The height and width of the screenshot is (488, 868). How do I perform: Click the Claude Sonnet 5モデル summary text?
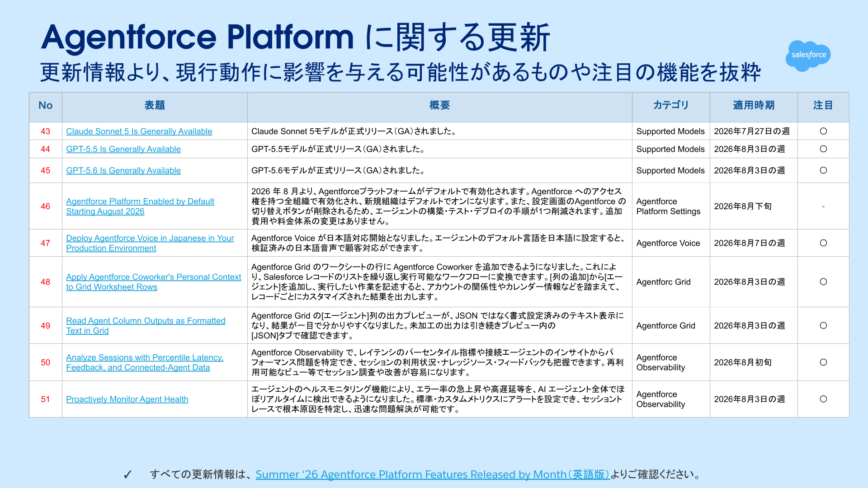pos(355,131)
